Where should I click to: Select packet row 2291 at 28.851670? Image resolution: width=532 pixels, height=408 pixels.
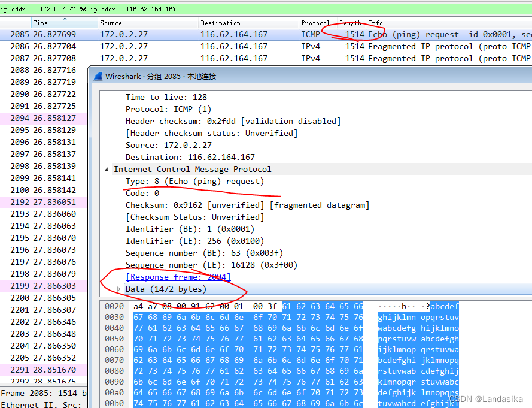click(x=44, y=370)
